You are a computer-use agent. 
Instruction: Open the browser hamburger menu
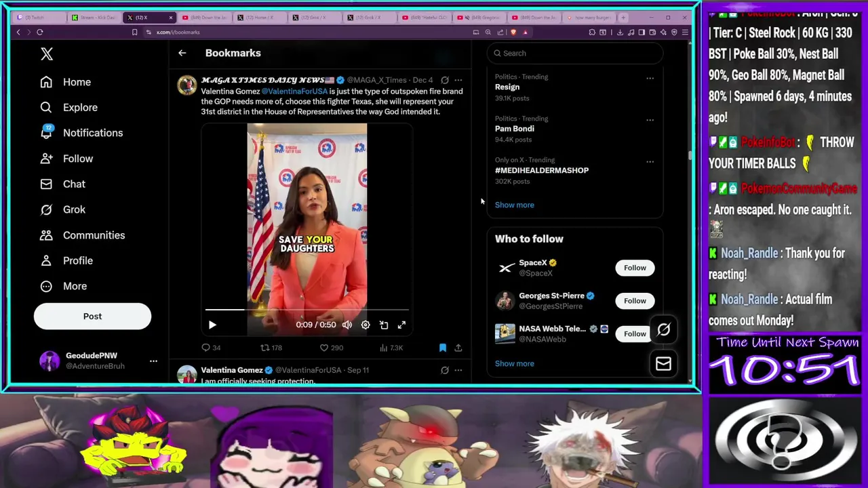click(685, 32)
